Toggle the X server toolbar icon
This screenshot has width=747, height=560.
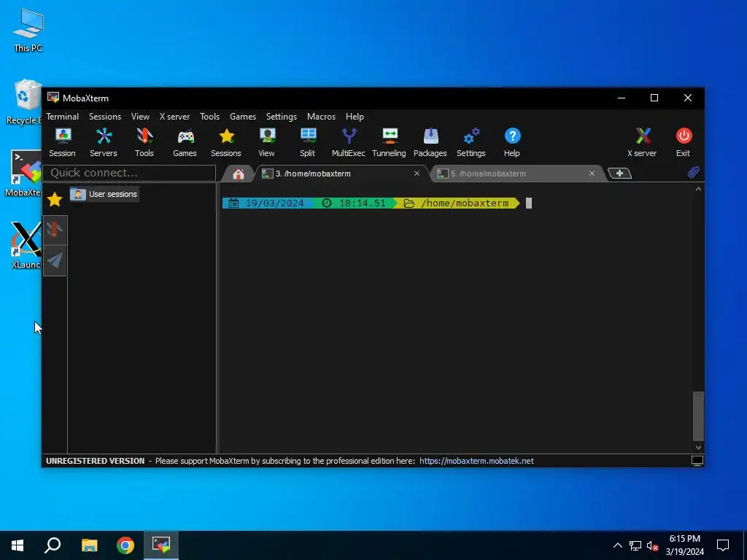(642, 142)
